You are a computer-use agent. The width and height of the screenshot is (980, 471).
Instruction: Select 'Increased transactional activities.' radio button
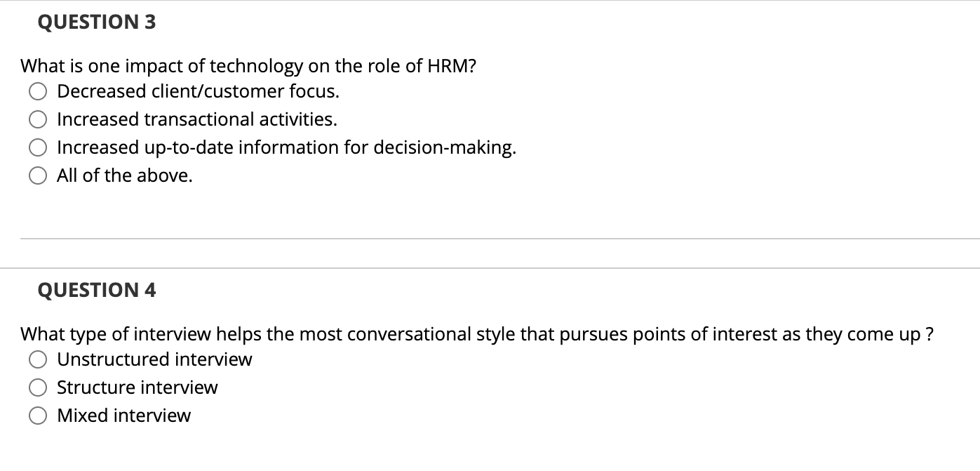click(36, 119)
